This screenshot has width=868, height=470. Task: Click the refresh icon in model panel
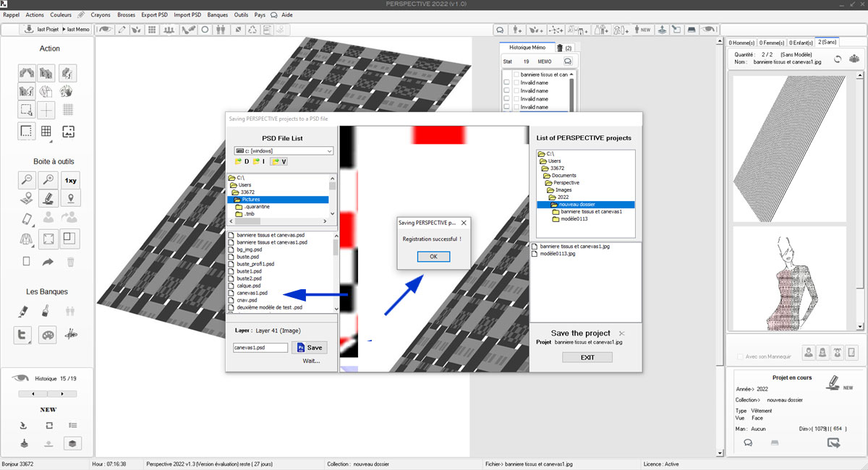tap(837, 60)
